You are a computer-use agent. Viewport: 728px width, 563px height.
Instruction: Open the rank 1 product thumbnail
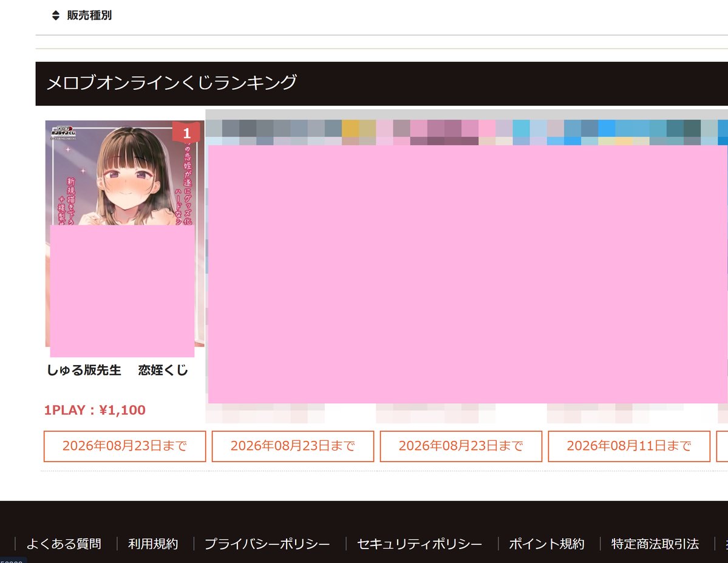click(124, 233)
